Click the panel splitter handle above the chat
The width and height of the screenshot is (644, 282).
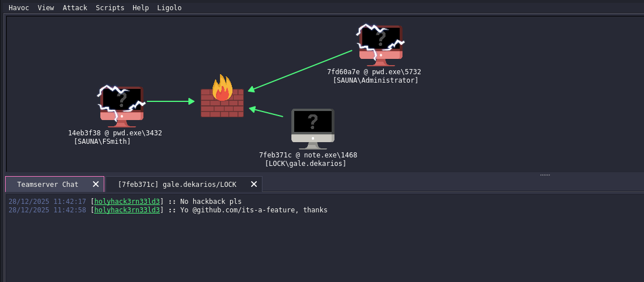(x=545, y=175)
